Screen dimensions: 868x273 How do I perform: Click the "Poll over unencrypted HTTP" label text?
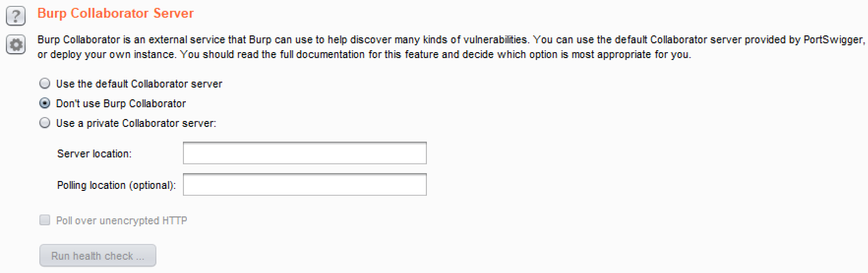point(121,220)
